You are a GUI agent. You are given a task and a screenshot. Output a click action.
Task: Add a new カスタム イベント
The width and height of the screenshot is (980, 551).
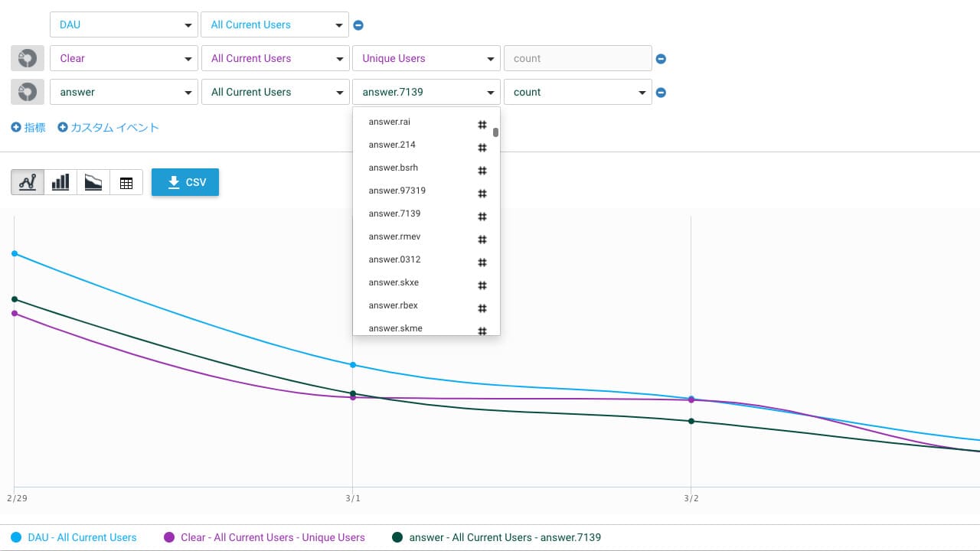point(109,128)
